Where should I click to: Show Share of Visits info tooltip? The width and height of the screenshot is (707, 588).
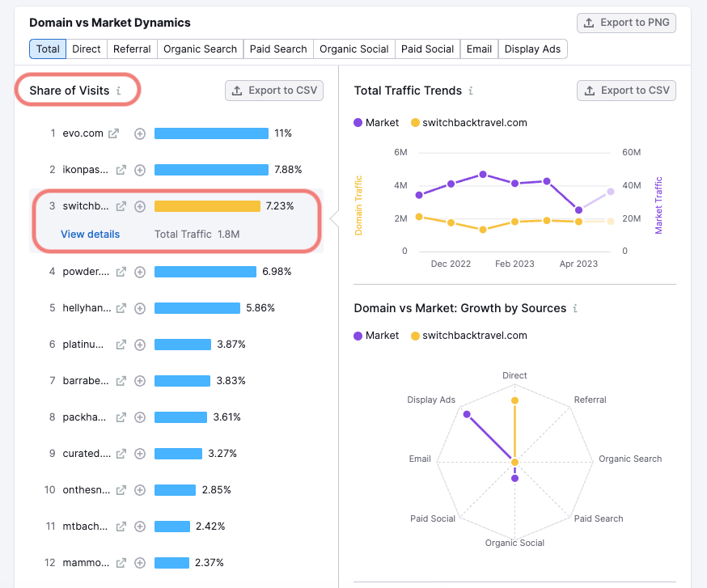[119, 91]
